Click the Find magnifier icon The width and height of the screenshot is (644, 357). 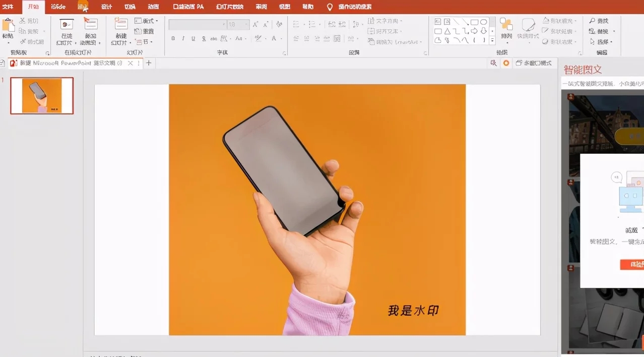point(592,21)
